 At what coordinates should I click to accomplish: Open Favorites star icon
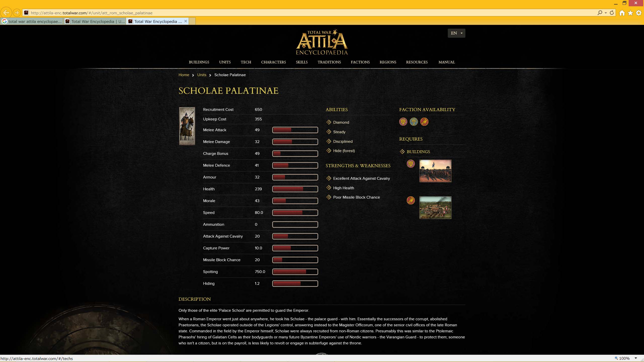(630, 13)
